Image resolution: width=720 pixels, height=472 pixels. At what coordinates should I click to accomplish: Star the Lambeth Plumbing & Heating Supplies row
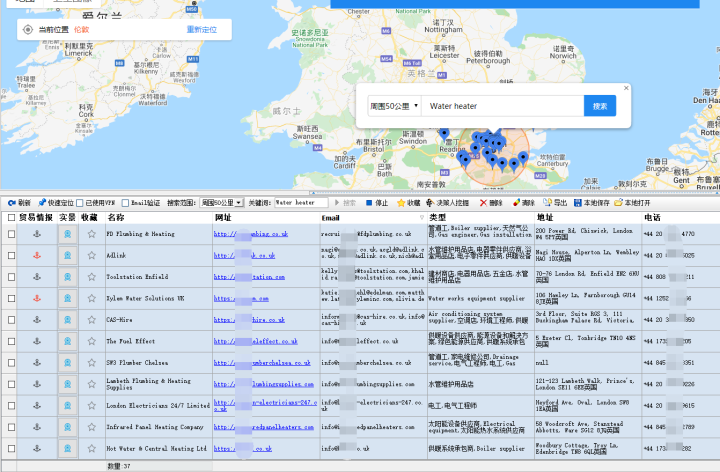[x=91, y=384]
